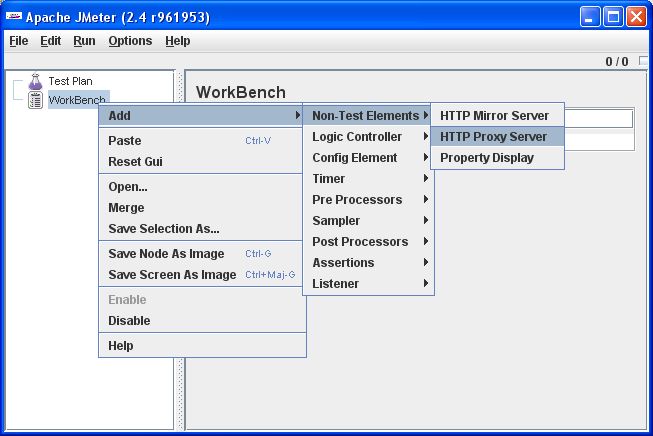Select Property Display menu entry
This screenshot has height=436, width=653.
click(x=486, y=158)
